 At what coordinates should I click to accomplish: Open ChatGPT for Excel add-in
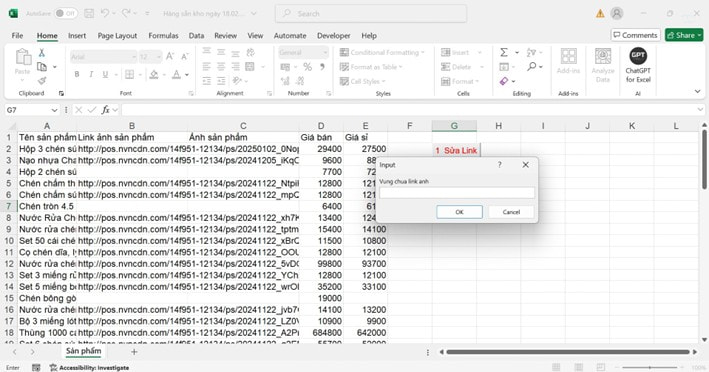(638, 65)
